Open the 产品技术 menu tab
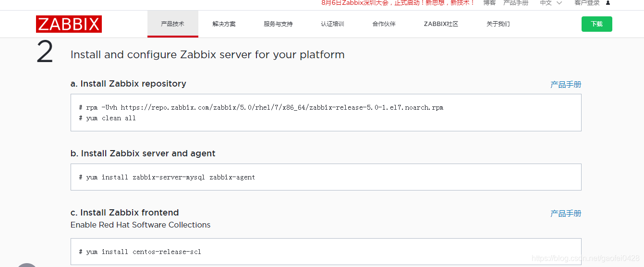This screenshot has width=644, height=267. (173, 24)
